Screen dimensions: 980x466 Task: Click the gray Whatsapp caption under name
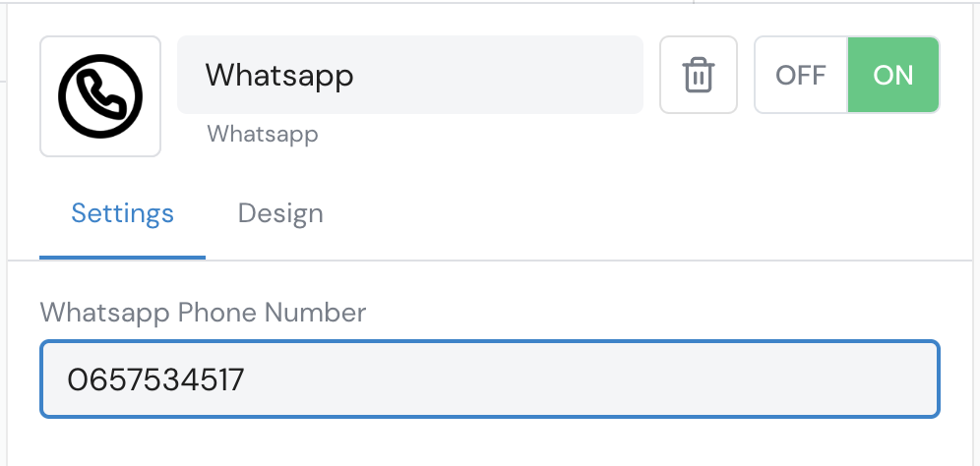pos(263,135)
